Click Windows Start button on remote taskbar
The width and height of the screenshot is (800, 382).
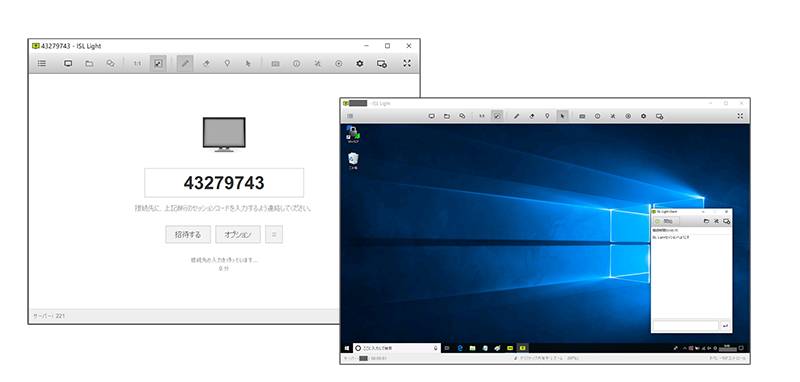click(347, 348)
